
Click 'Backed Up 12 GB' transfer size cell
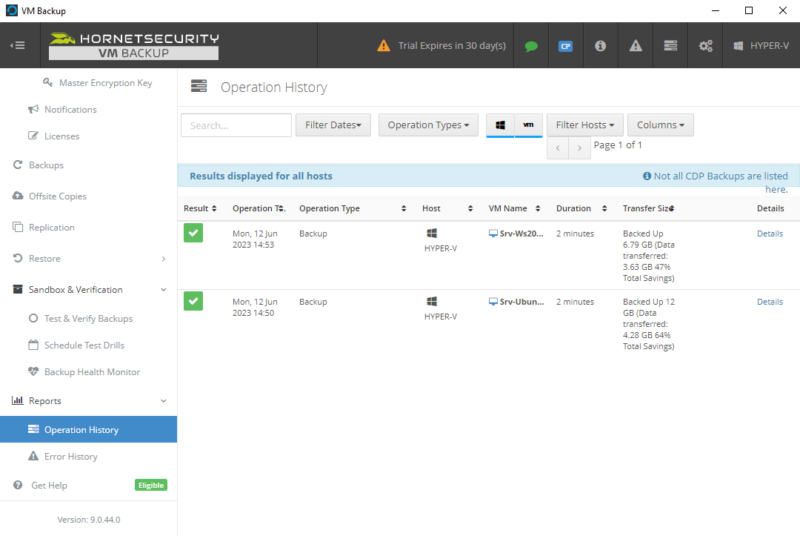click(648, 324)
